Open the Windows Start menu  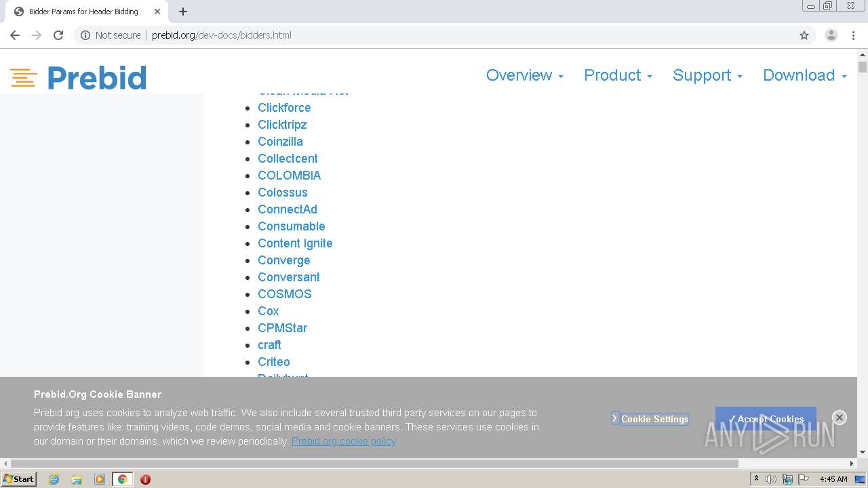tap(18, 479)
